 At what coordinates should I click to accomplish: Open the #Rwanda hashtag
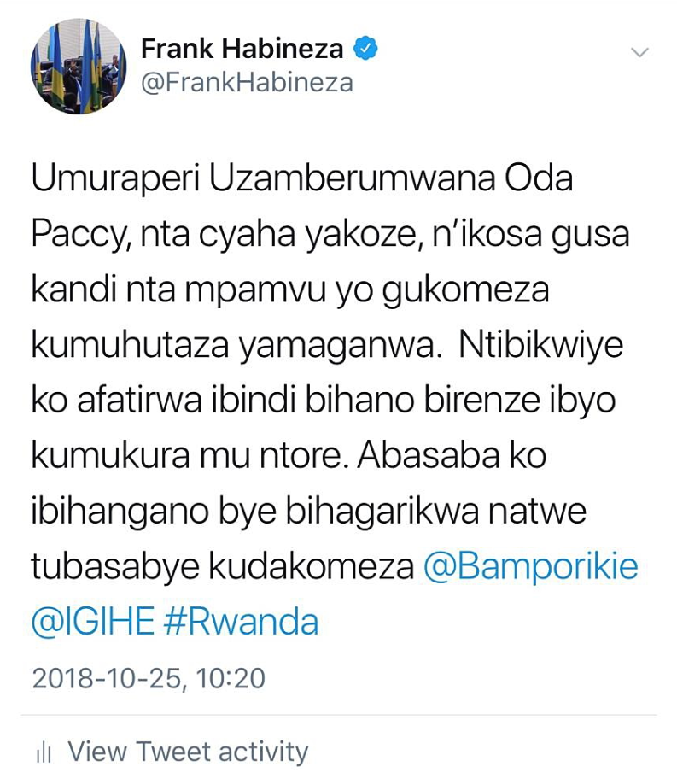(x=241, y=622)
